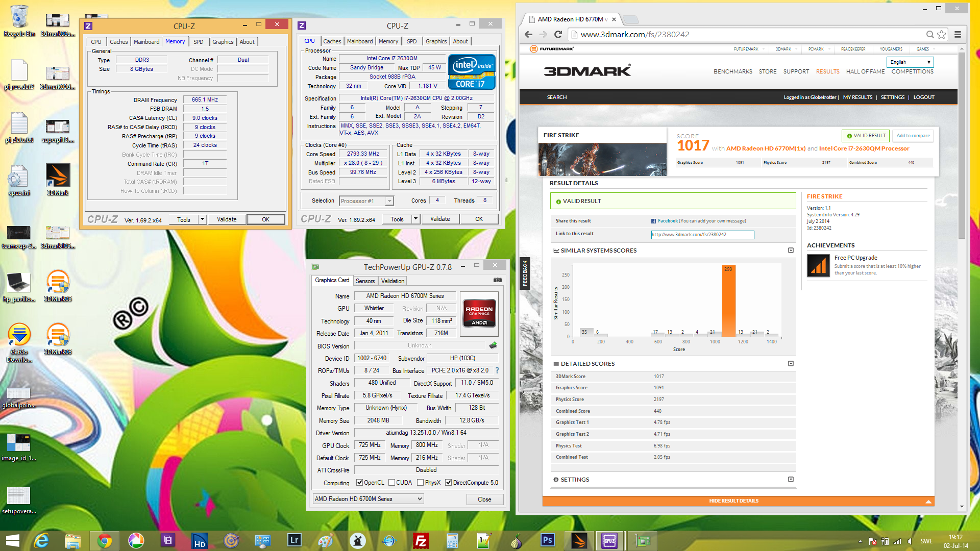Image resolution: width=980 pixels, height=551 pixels.
Task: Open a new Chrome tab
Action: [x=631, y=19]
